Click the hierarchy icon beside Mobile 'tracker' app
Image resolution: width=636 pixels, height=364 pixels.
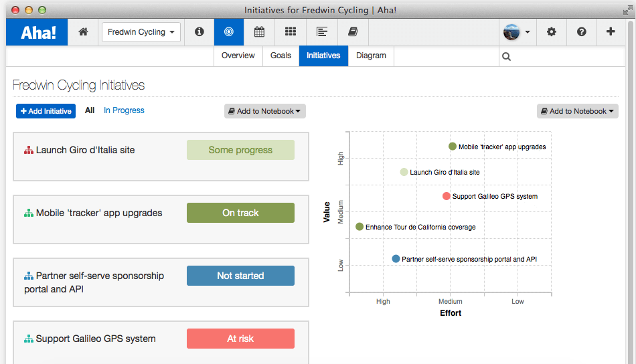(x=29, y=213)
